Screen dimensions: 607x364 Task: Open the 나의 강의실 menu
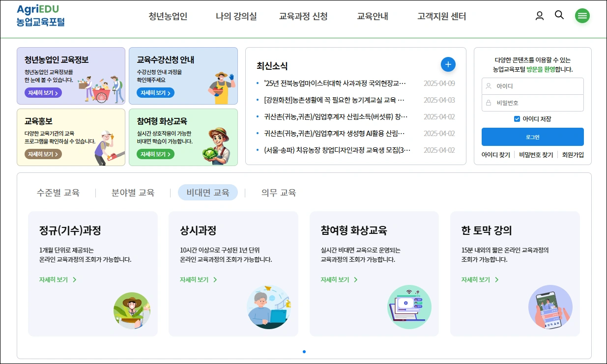(236, 16)
